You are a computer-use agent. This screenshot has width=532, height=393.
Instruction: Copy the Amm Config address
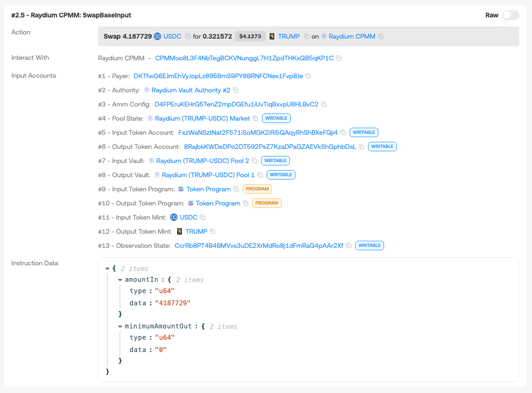pyautogui.click(x=324, y=104)
